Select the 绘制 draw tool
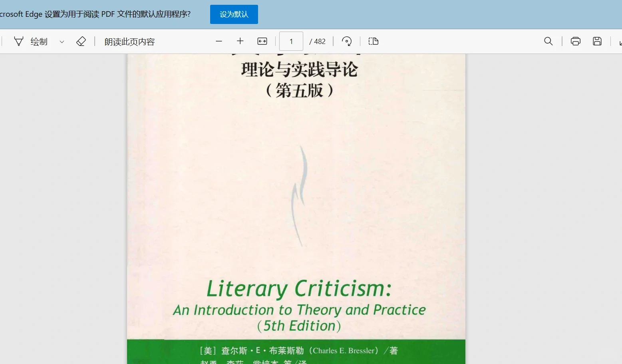This screenshot has width=622, height=364. point(31,42)
